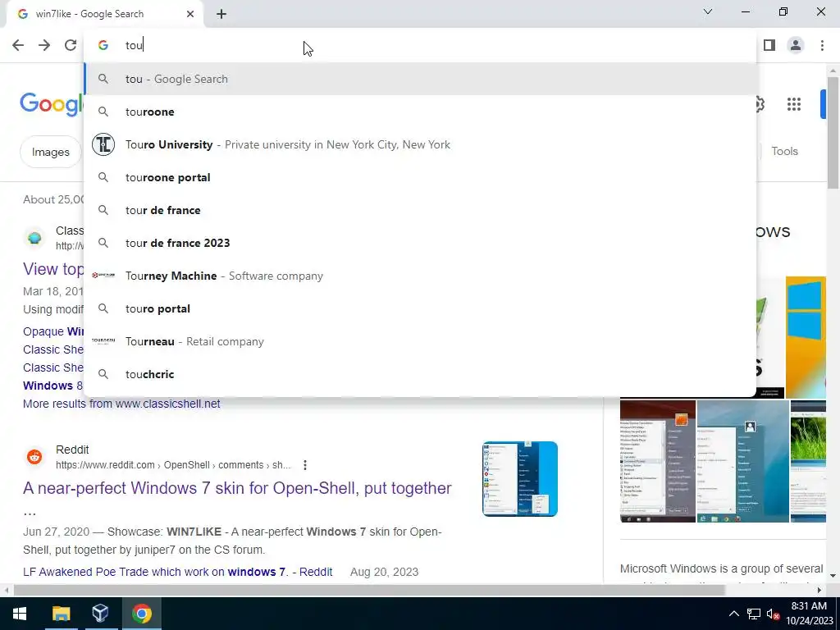Go forward using the browser forward arrow
Image resolution: width=840 pixels, height=630 pixels.
[44, 45]
